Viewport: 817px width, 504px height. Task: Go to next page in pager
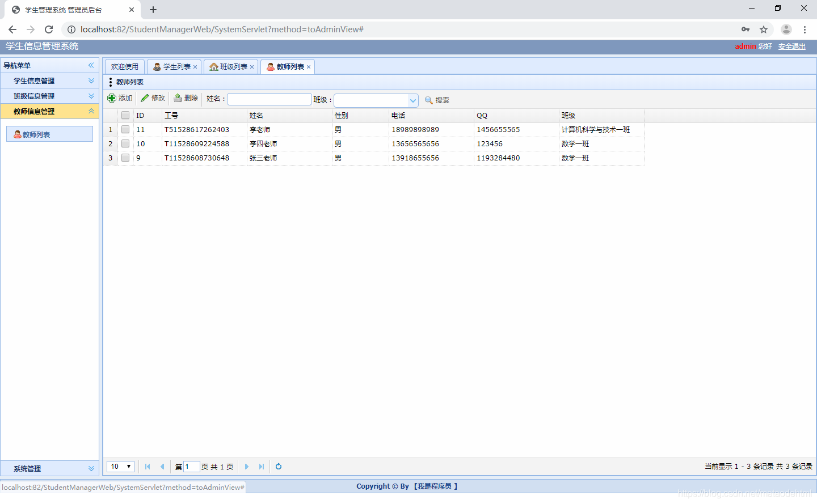coord(247,467)
